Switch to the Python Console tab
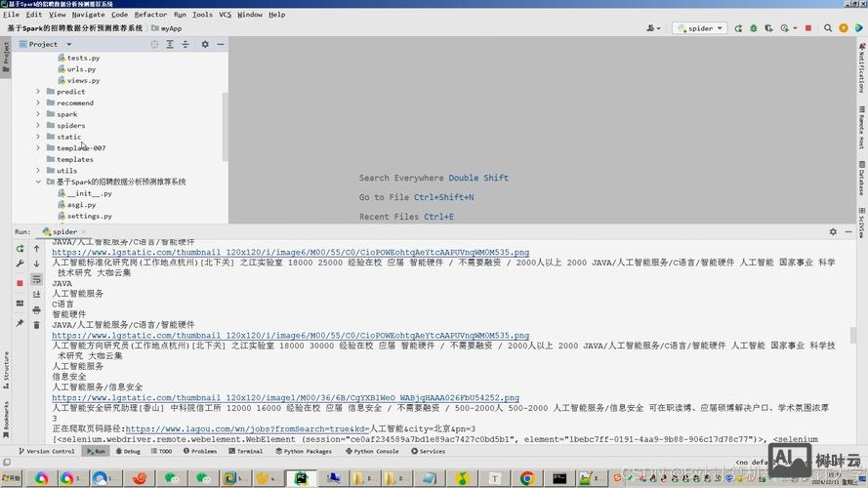Viewport: 868px width, 488px height. (372, 452)
